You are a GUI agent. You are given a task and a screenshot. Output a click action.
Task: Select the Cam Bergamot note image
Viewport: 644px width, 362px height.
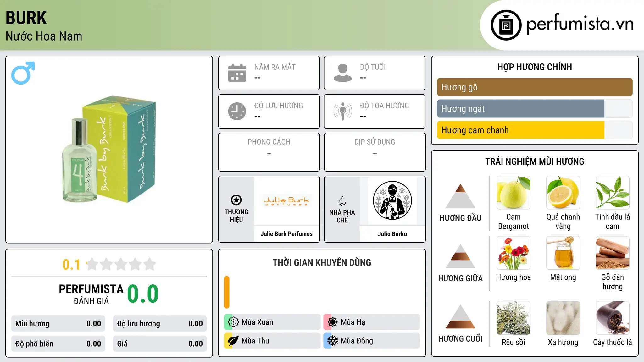(514, 193)
